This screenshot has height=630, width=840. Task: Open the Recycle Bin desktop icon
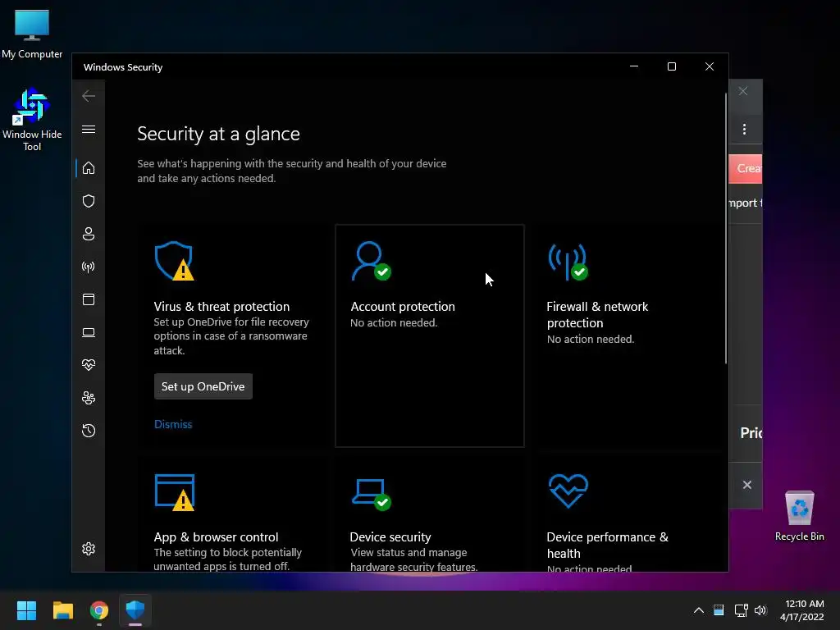click(x=799, y=517)
